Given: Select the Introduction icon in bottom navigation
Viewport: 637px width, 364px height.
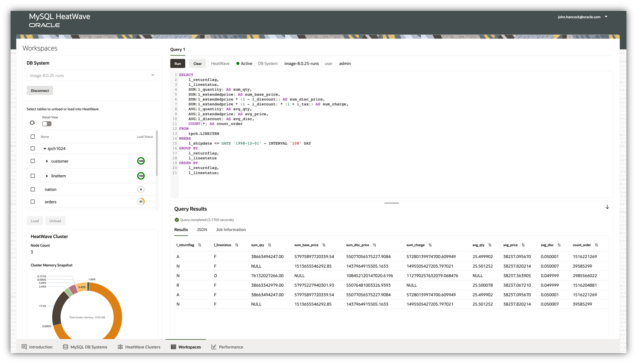Looking at the screenshot, I should click(x=24, y=347).
